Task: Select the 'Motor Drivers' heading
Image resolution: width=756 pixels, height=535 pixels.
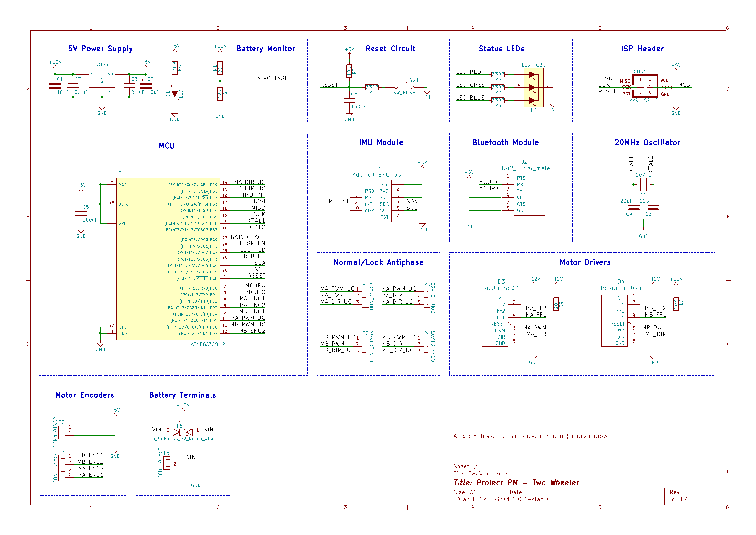Action: point(585,262)
